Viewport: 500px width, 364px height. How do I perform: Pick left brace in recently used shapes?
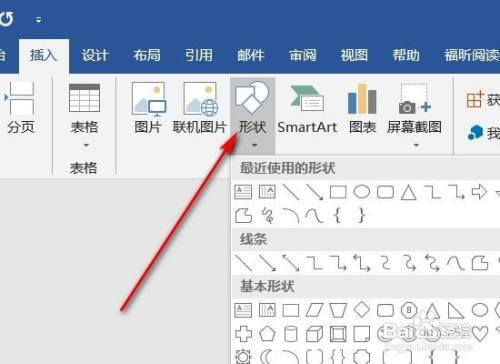(338, 216)
